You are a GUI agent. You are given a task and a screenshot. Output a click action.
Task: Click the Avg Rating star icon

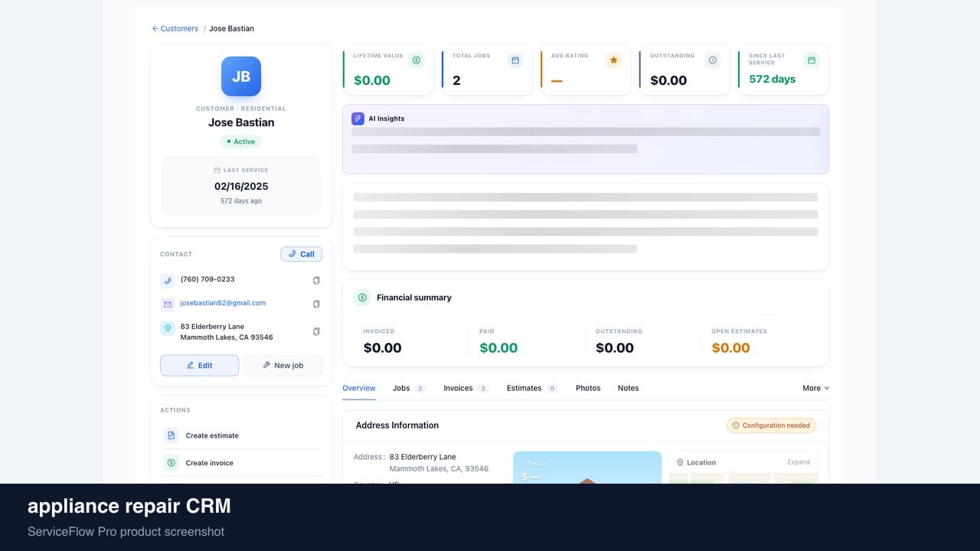click(613, 60)
